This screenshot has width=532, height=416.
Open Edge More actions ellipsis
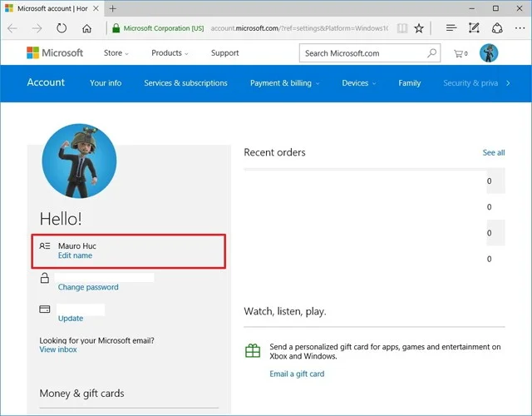[x=520, y=28]
